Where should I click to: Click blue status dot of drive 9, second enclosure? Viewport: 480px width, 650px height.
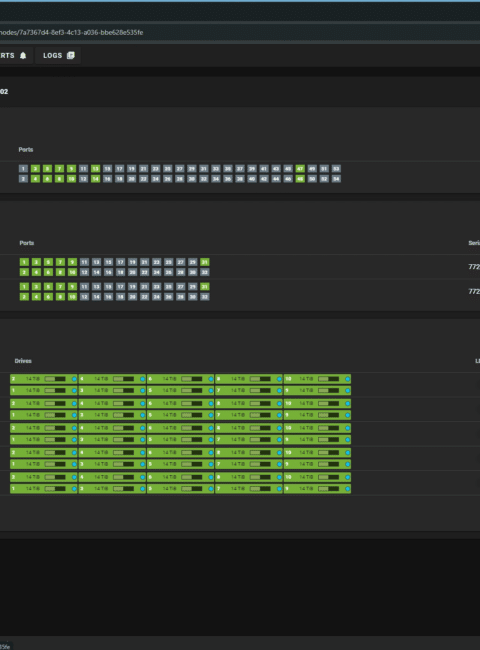point(347,415)
